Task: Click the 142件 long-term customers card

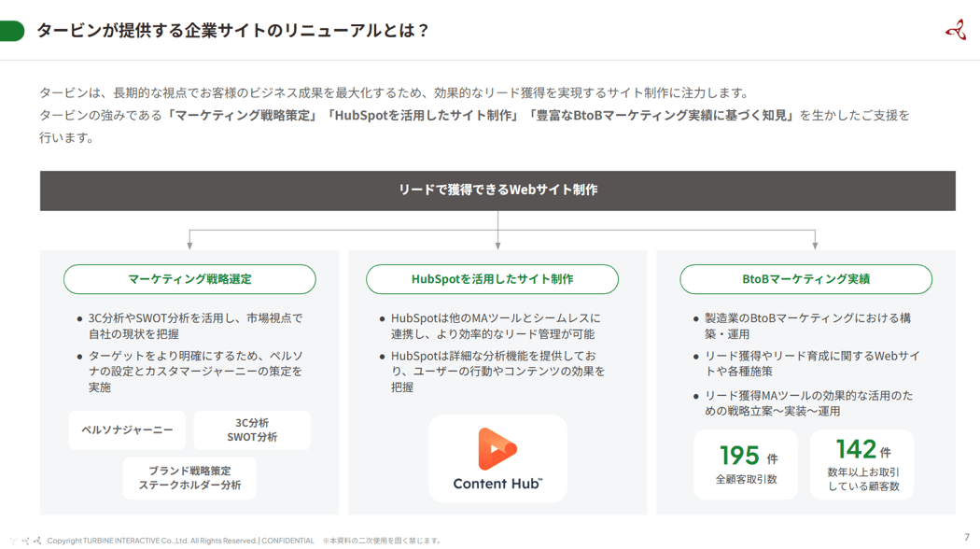Action: (x=862, y=464)
